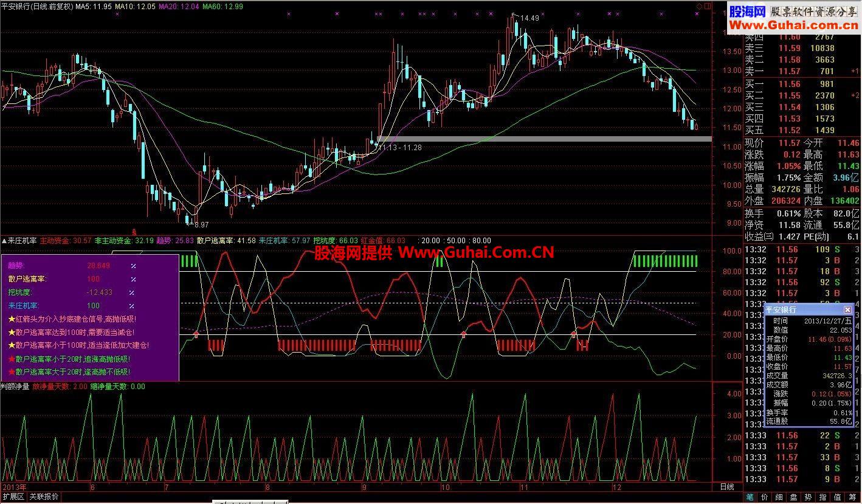Click the 买四 11.53 order row
The height and width of the screenshot is (504, 862).
[x=802, y=119]
